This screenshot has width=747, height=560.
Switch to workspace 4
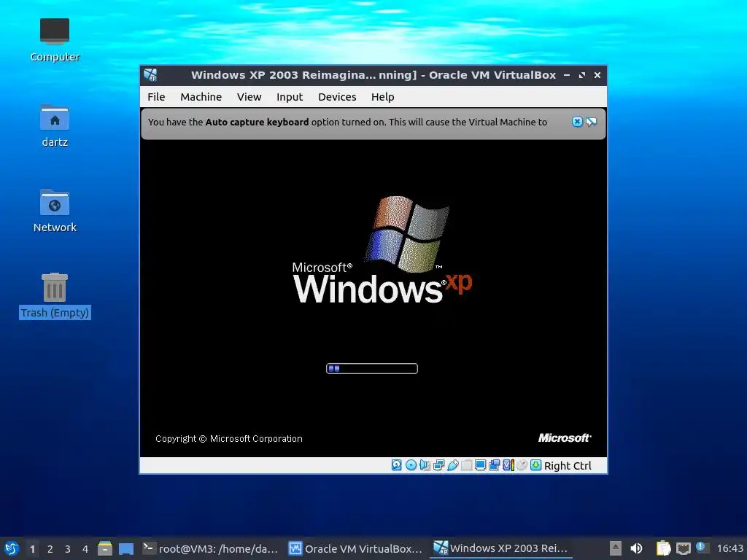85,549
